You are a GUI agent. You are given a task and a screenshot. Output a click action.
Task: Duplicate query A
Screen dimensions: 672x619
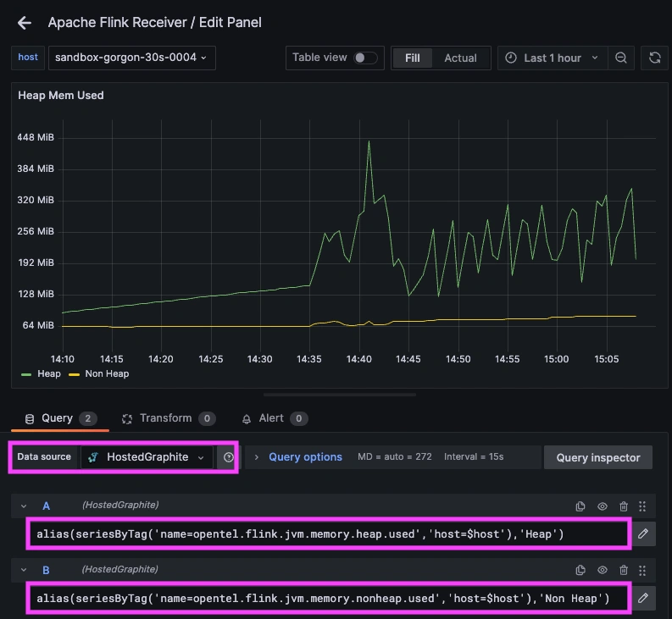point(580,506)
